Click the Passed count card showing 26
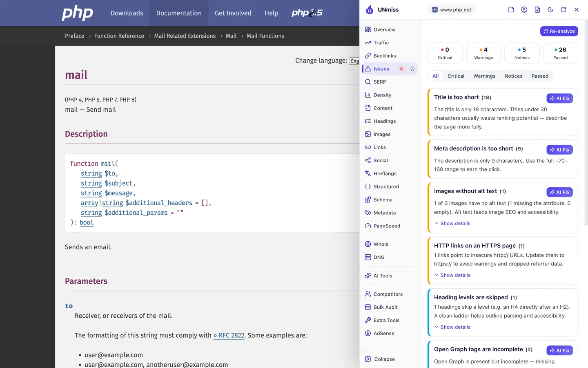Screen dimensions: 588x368 (561, 53)
